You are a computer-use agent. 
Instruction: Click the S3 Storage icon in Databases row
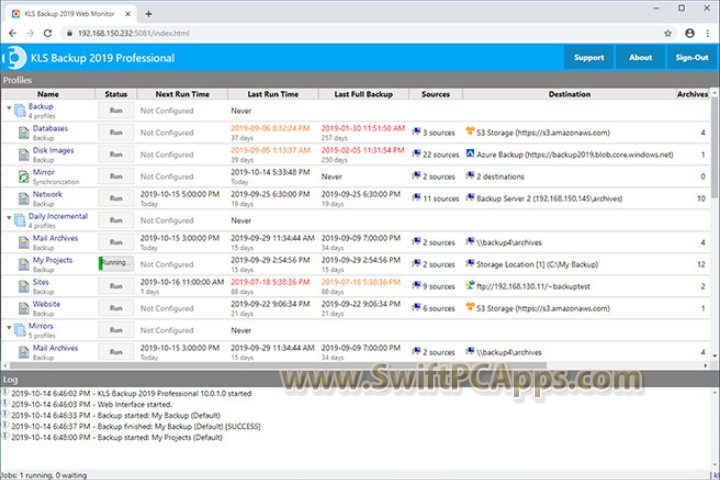pos(470,131)
